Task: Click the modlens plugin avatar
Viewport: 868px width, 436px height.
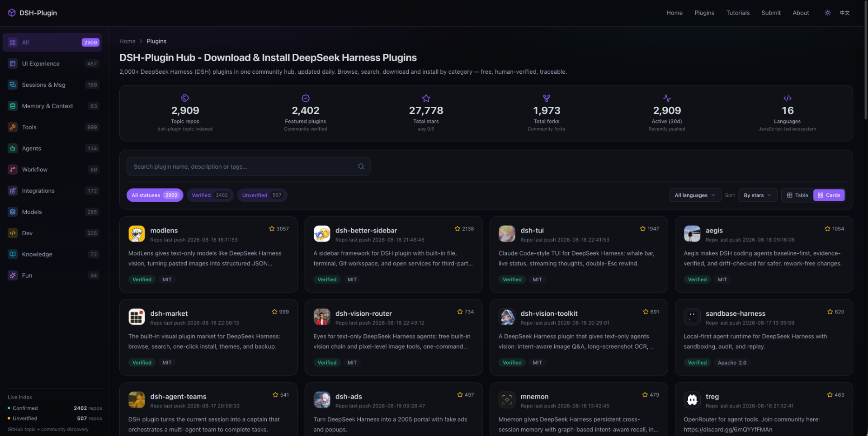Action: coord(137,234)
